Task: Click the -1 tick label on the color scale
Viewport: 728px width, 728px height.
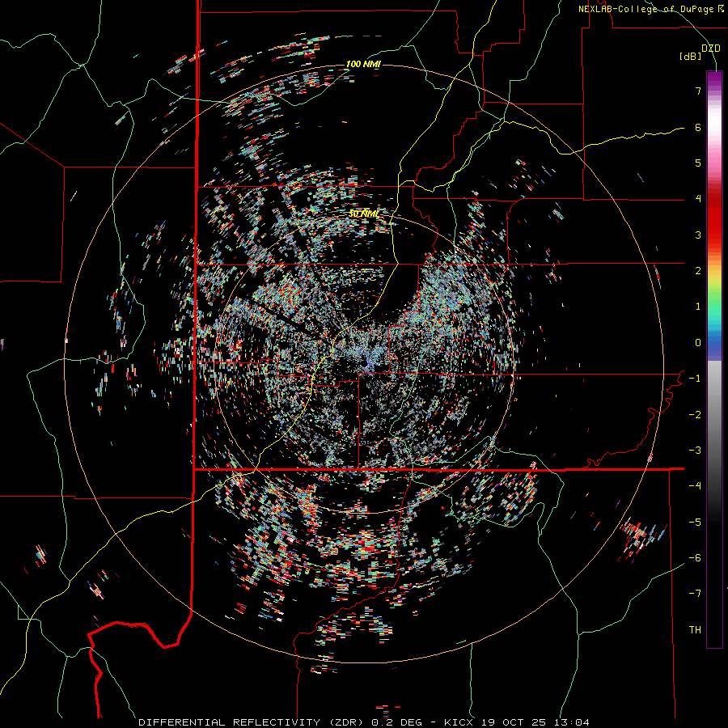Action: 695,379
